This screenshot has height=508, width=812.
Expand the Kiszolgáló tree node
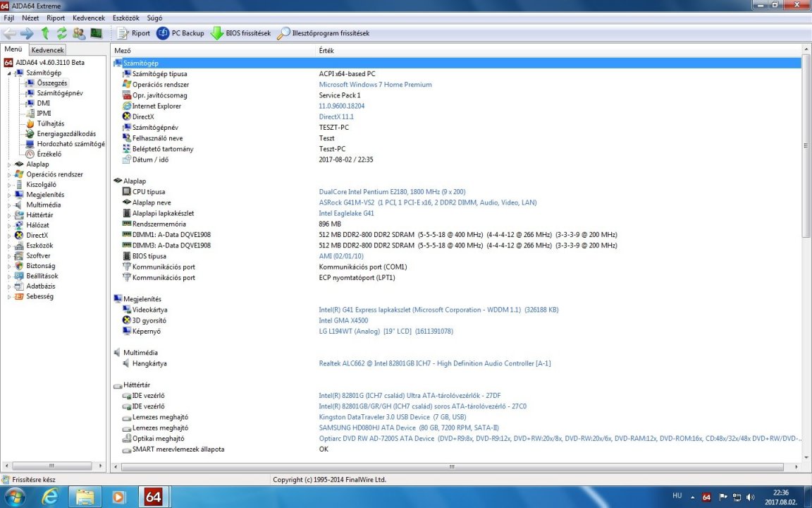[x=9, y=185]
